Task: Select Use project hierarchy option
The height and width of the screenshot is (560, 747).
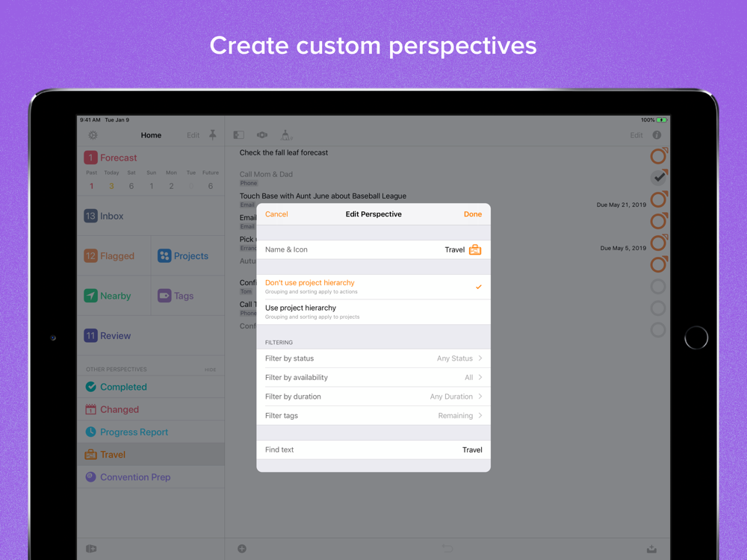Action: (373, 312)
